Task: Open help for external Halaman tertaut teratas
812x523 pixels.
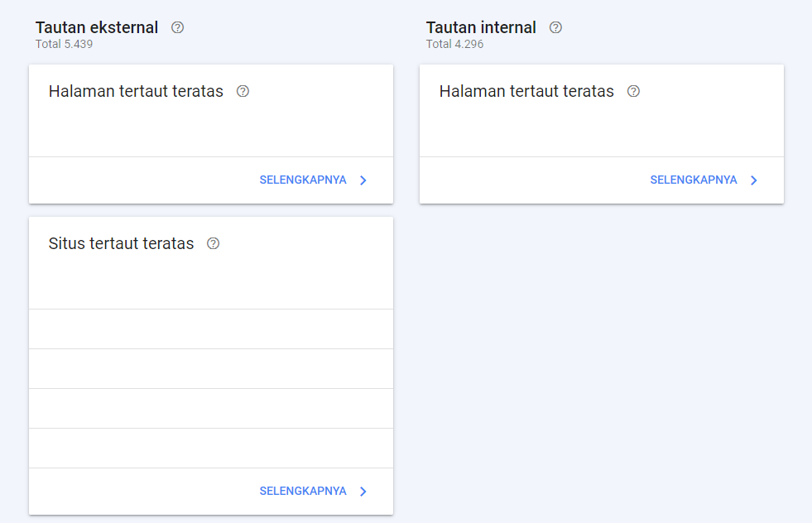Action: (243, 91)
